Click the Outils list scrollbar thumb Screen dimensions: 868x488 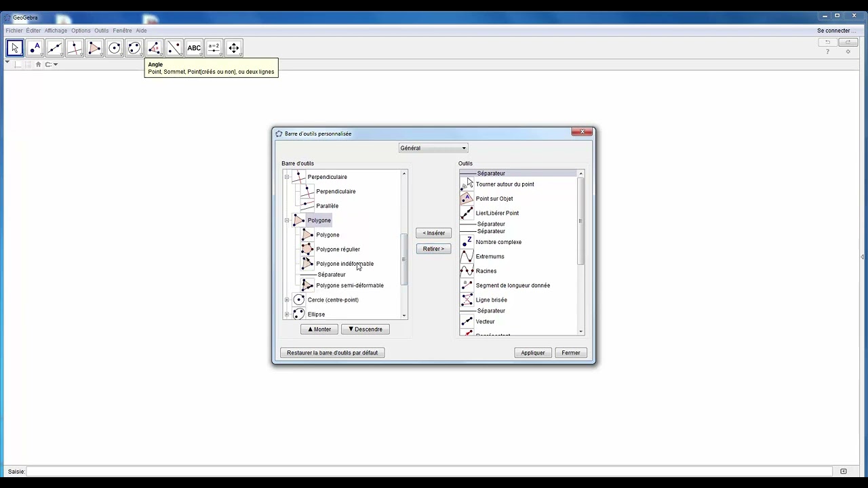580,221
